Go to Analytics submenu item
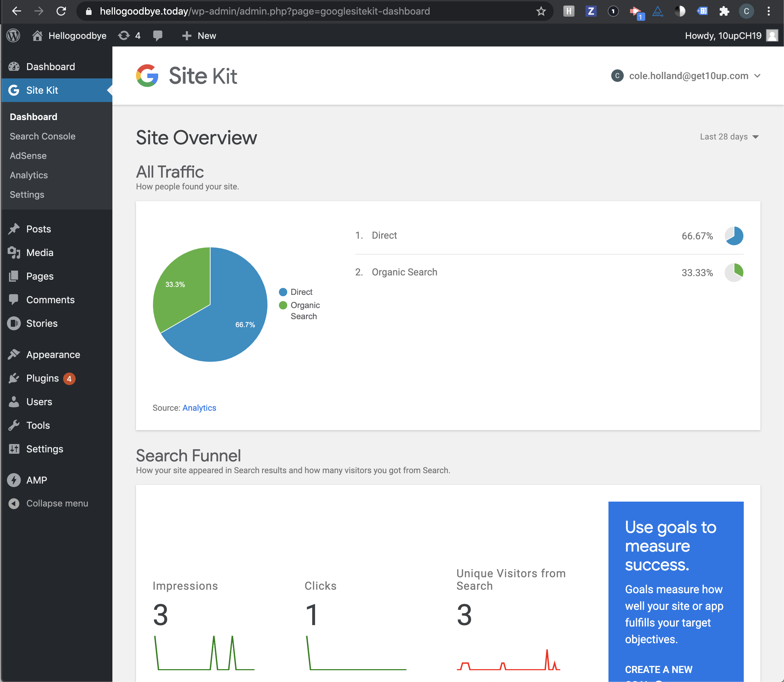This screenshot has height=682, width=784. (x=29, y=175)
